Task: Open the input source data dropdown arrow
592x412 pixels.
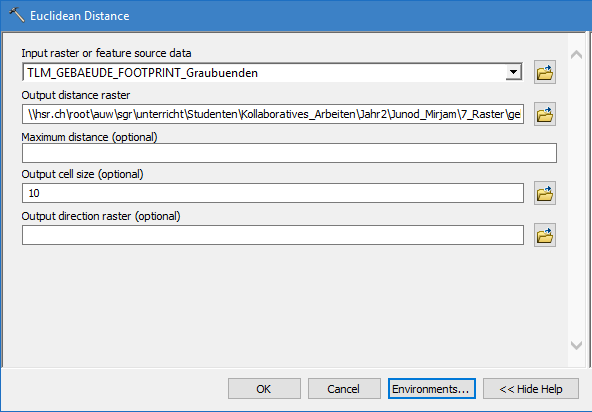Action: tap(513, 72)
